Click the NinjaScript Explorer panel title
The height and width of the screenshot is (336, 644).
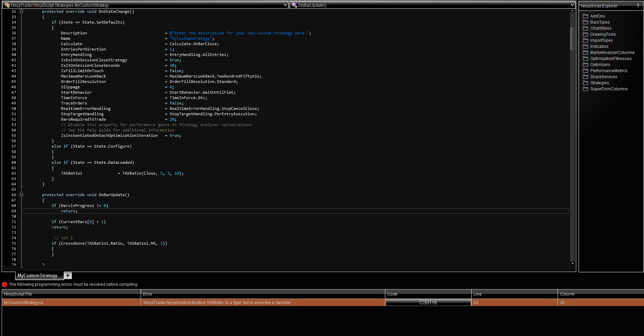tap(599, 6)
